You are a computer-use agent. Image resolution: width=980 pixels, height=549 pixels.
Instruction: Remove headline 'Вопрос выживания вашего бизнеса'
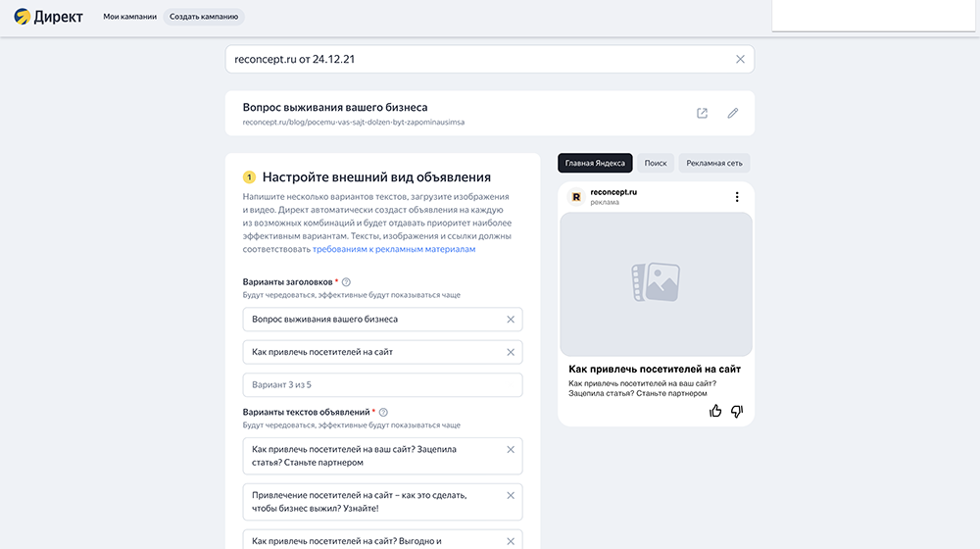coord(510,320)
